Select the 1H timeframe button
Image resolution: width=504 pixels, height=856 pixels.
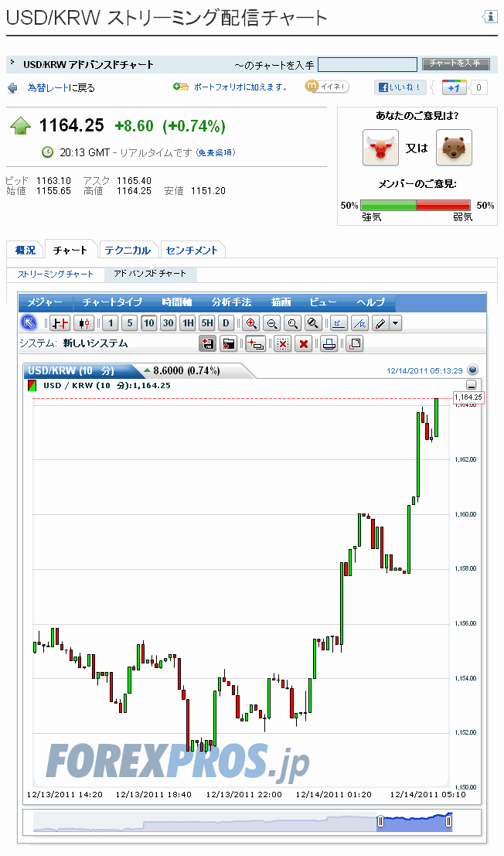[x=187, y=323]
